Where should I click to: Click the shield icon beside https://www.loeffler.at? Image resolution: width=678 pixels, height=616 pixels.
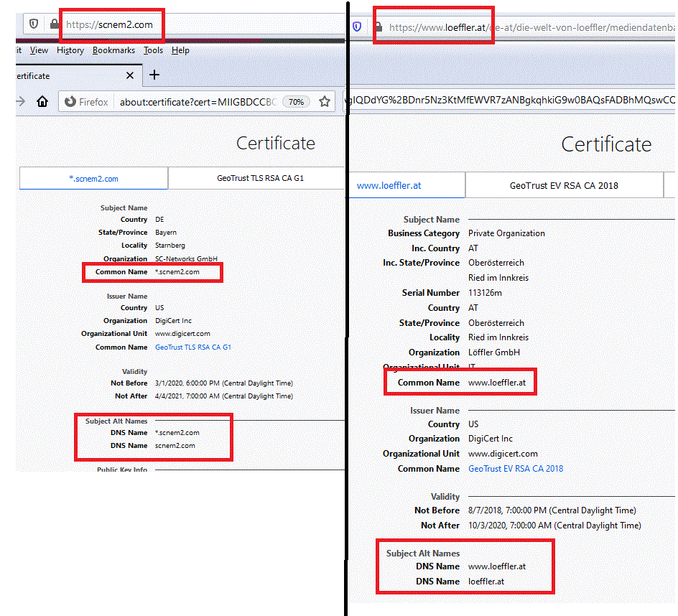pyautogui.click(x=357, y=27)
